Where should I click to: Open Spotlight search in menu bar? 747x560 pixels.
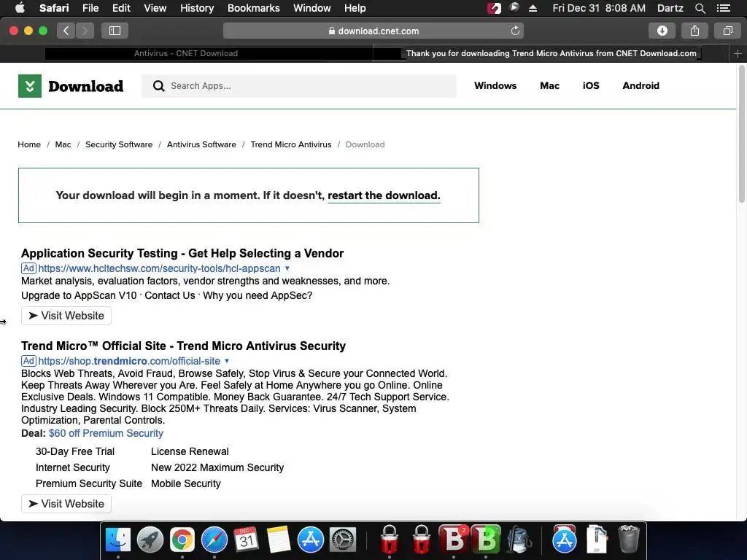coord(700,8)
